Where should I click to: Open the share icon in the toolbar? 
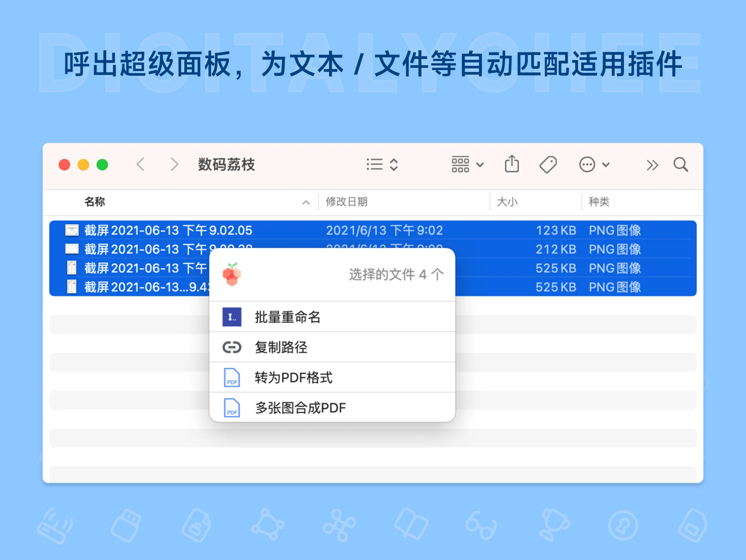(512, 164)
